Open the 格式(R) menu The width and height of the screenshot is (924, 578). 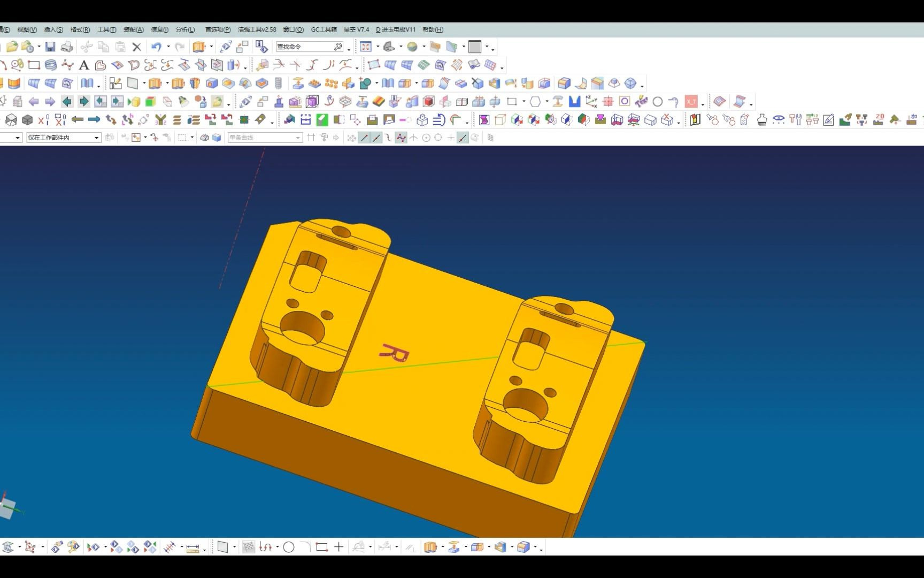80,29
